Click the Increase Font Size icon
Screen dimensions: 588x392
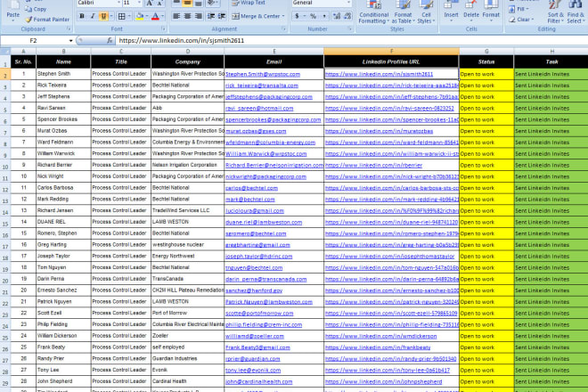point(149,3)
